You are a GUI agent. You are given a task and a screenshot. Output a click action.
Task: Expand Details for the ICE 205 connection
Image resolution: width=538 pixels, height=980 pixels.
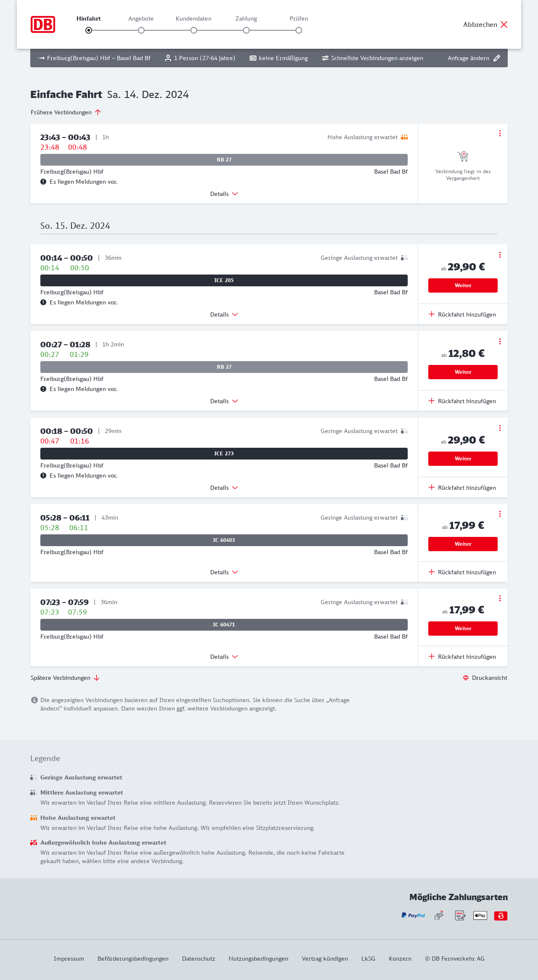point(224,314)
